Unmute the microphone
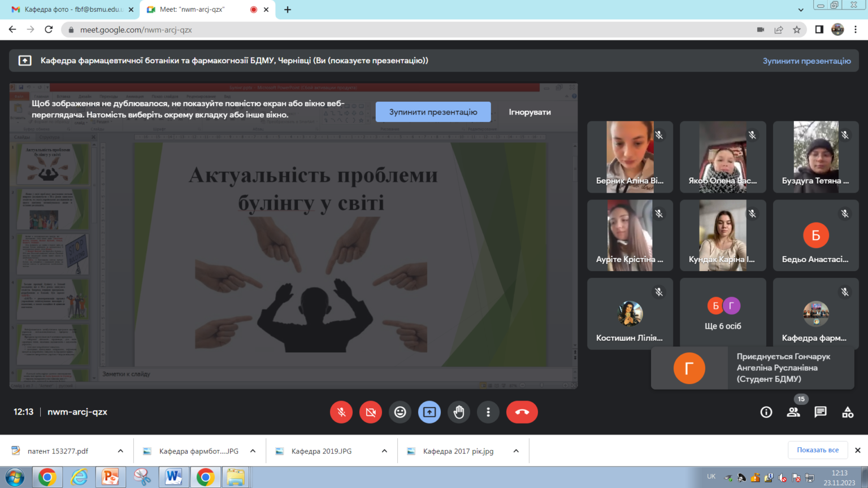Screen dimensions: 868x488 click(x=341, y=412)
